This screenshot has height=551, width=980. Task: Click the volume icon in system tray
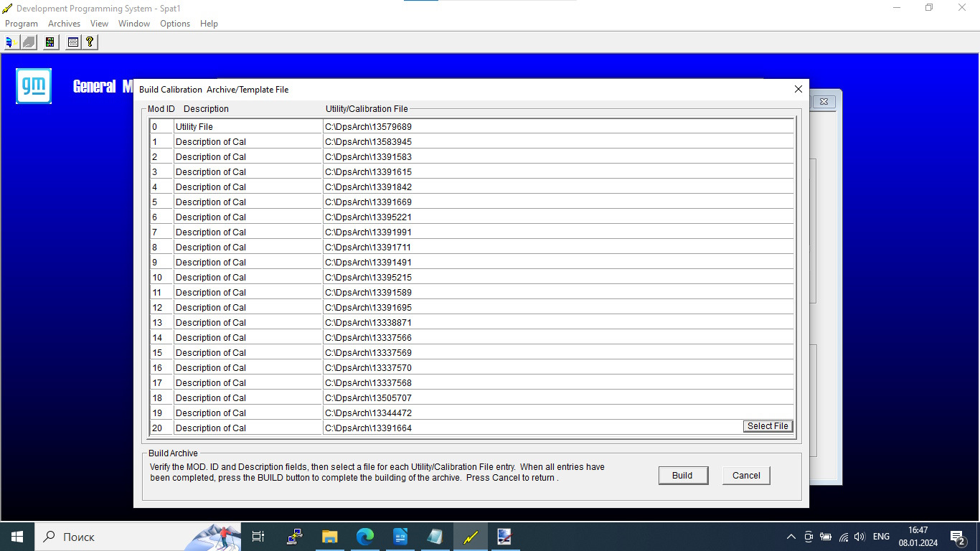click(859, 537)
